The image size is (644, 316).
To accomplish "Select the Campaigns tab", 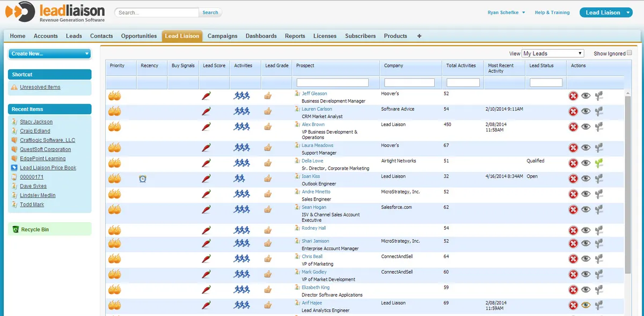I will point(222,36).
